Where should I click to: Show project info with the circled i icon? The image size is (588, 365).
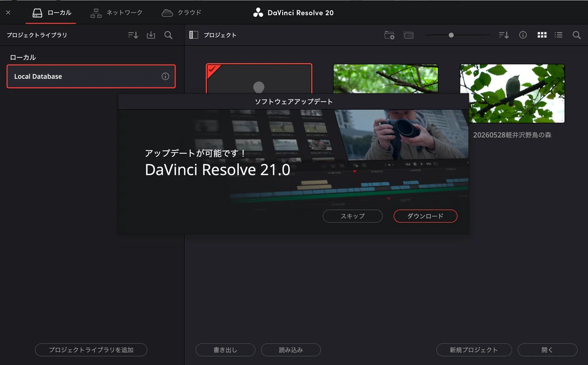click(523, 35)
